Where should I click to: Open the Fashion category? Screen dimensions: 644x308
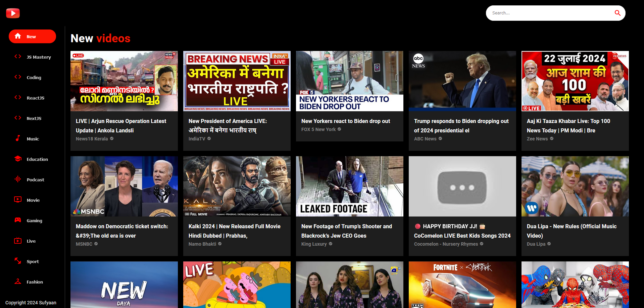[32, 282]
